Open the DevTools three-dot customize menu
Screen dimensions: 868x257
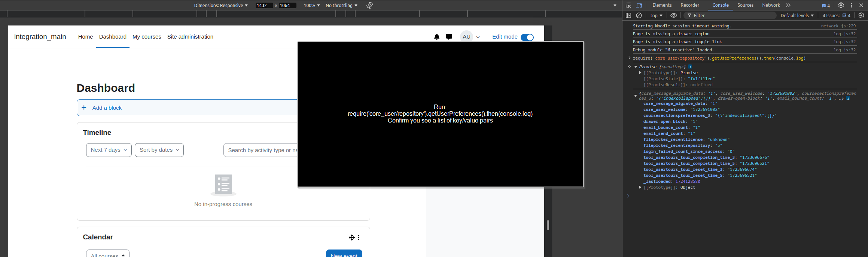pos(852,5)
